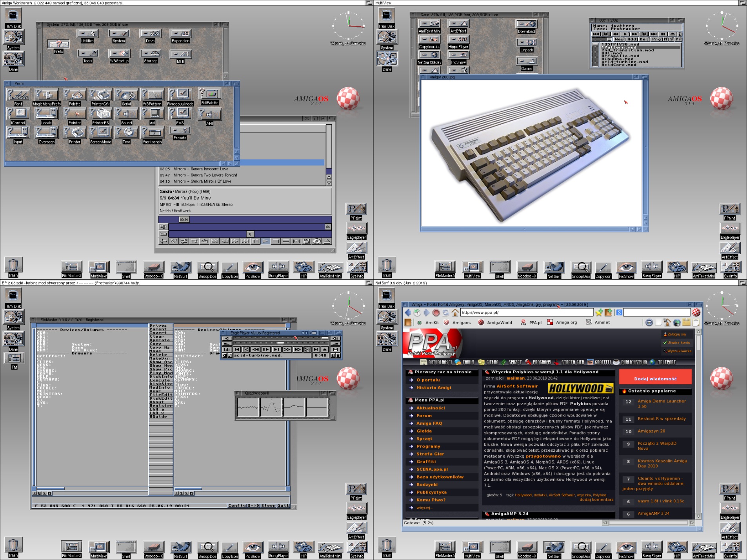747x560 pixels.
Task: Open Download drawer in Dane window
Action: [x=526, y=27]
